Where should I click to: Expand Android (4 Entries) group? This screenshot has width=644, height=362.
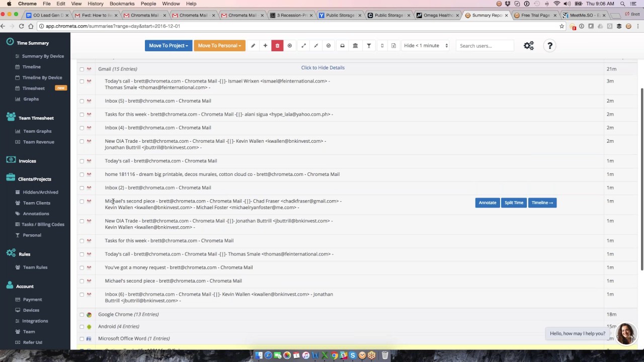(x=118, y=326)
